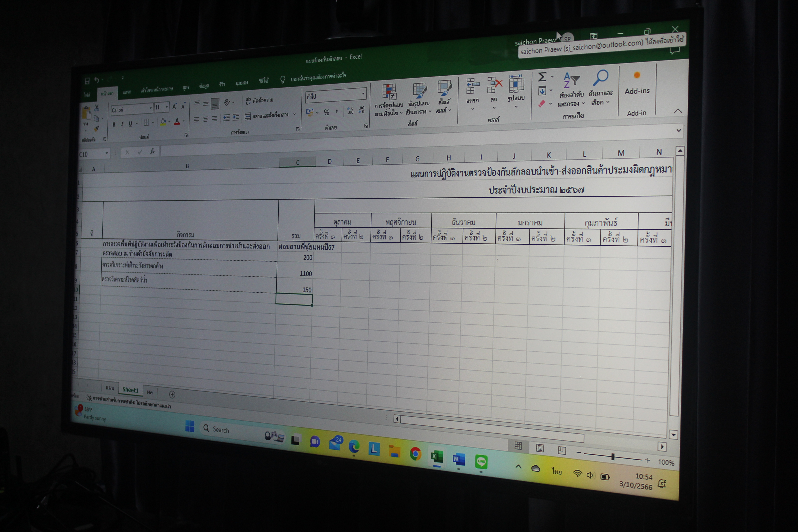
Task: Open Cell Styles gallery
Action: point(444,97)
